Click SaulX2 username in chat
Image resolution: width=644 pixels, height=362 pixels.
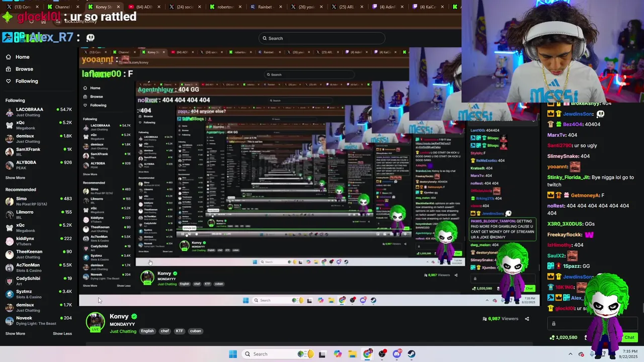[x=556, y=256]
